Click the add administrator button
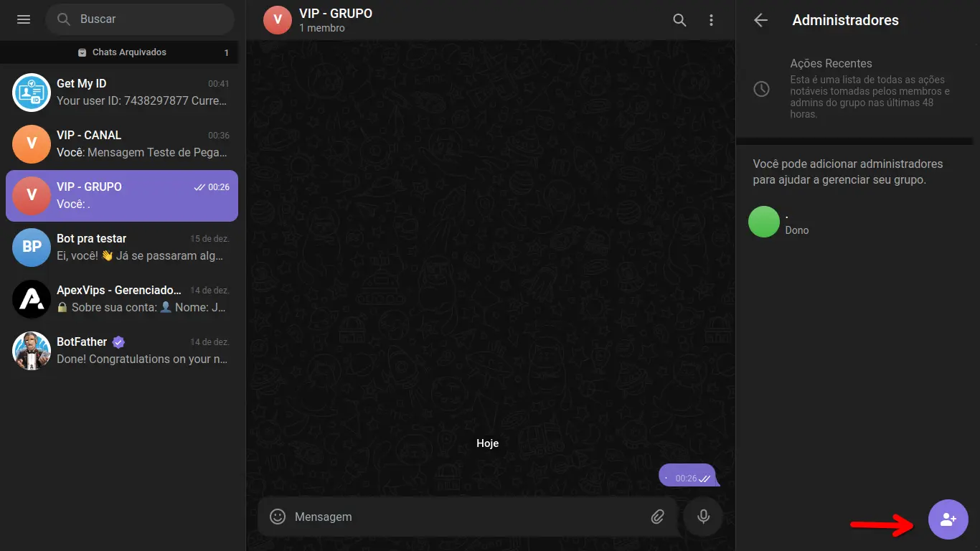 coord(948,519)
